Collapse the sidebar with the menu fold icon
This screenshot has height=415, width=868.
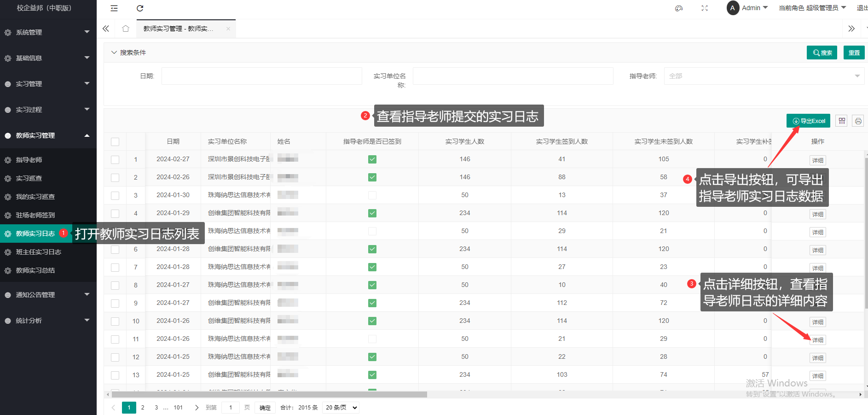click(x=114, y=8)
